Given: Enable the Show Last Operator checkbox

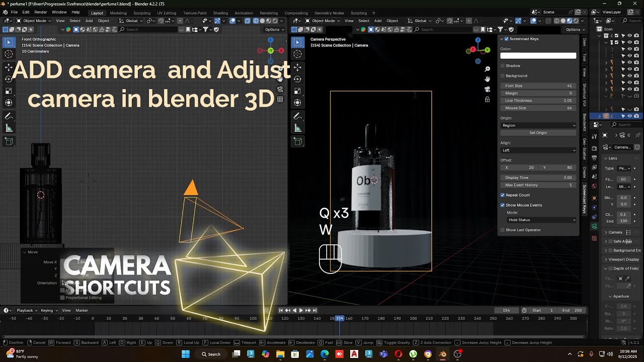Looking at the screenshot, I should (x=503, y=230).
